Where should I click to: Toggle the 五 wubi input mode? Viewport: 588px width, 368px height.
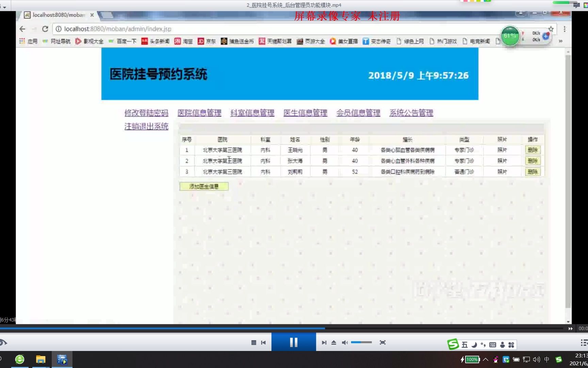[x=464, y=345]
